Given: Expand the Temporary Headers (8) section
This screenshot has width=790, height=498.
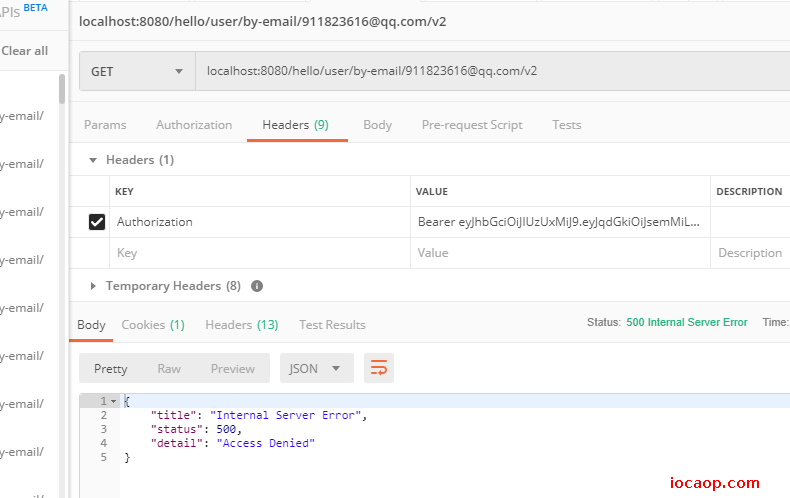Looking at the screenshot, I should click(x=93, y=286).
